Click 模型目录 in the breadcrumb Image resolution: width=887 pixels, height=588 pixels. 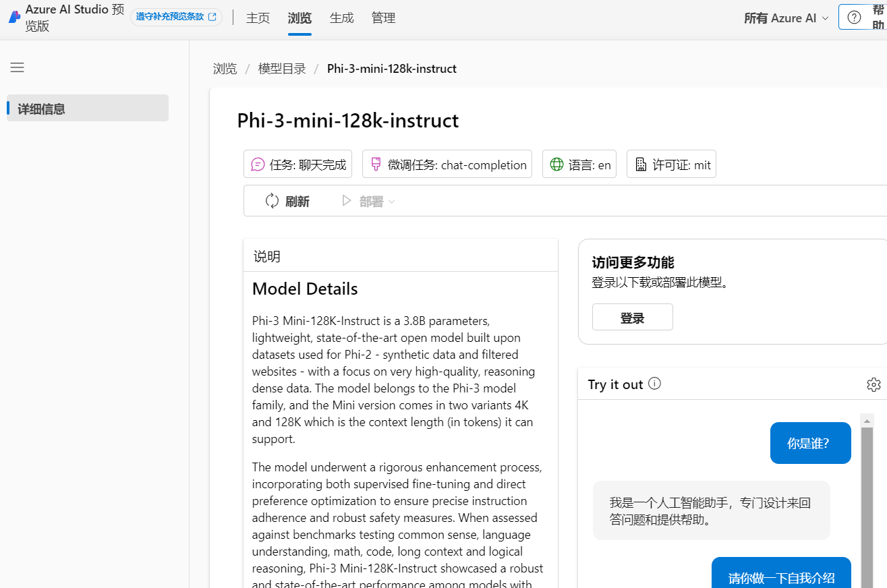pyautogui.click(x=282, y=69)
